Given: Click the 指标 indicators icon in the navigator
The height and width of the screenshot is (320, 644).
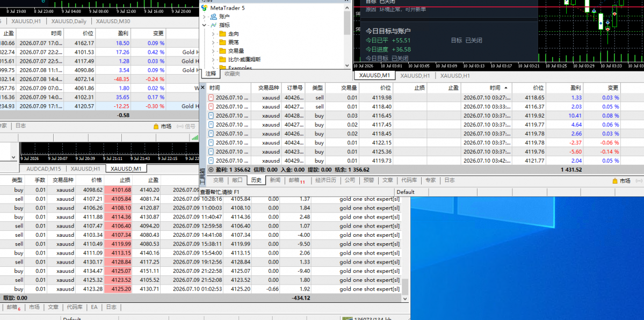Looking at the screenshot, I should [213, 25].
